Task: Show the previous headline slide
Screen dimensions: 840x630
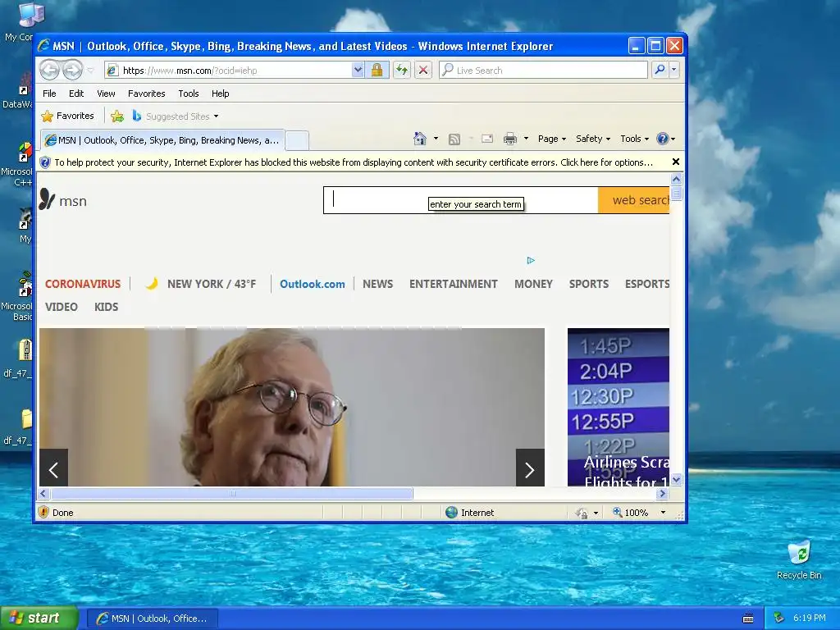Action: click(53, 468)
